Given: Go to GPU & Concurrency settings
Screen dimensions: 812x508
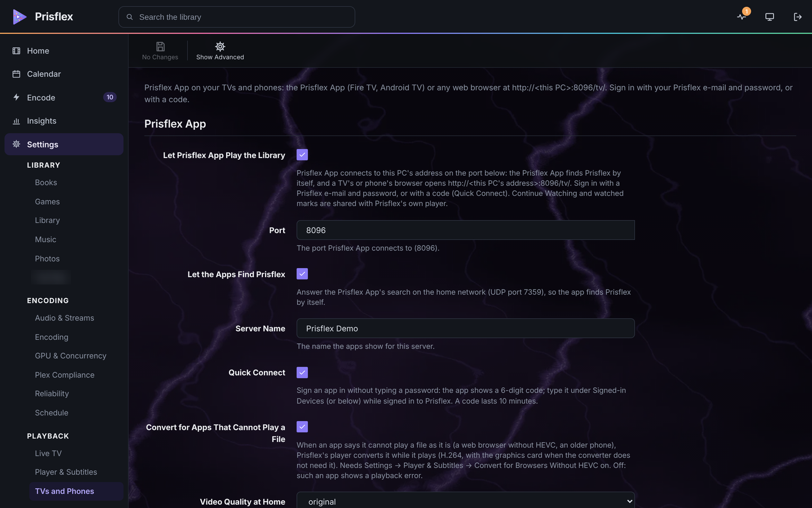Looking at the screenshot, I should tap(70, 356).
